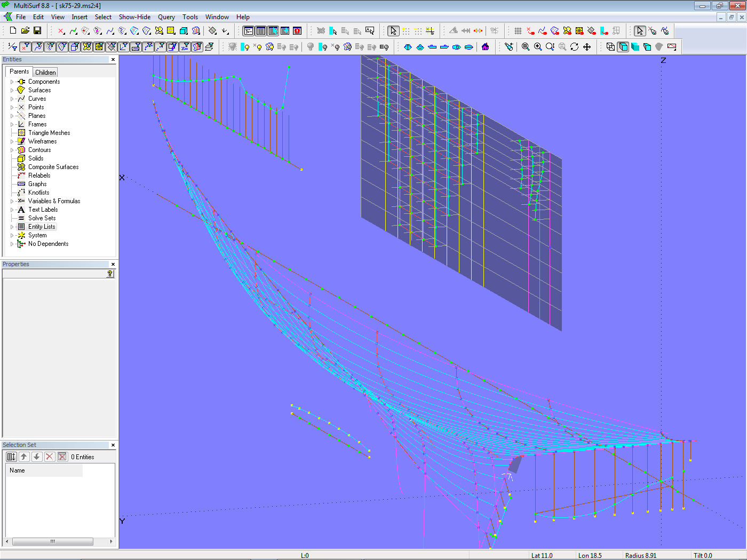The image size is (747, 560).
Task: Click the New document icon
Action: pos(13,31)
